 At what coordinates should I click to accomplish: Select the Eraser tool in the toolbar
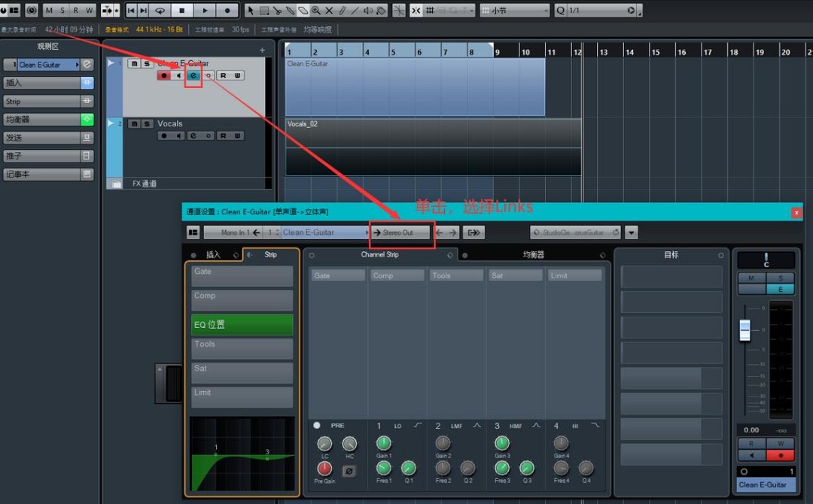click(x=303, y=11)
